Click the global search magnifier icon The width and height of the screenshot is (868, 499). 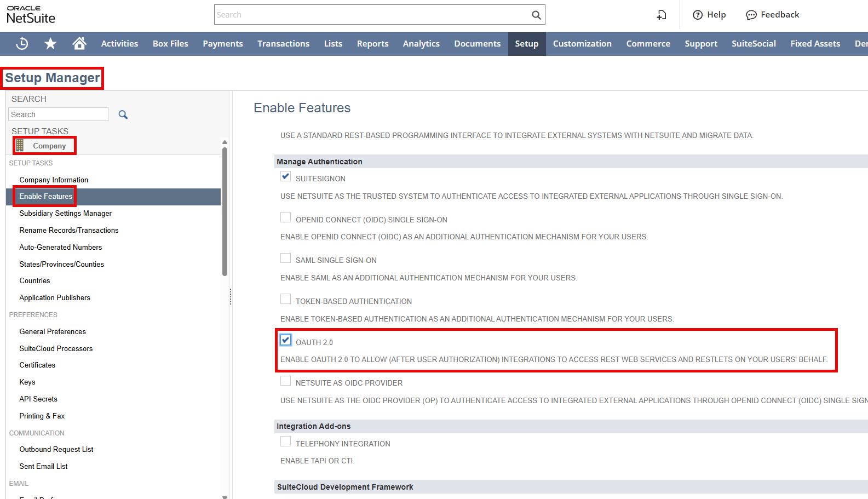point(536,15)
